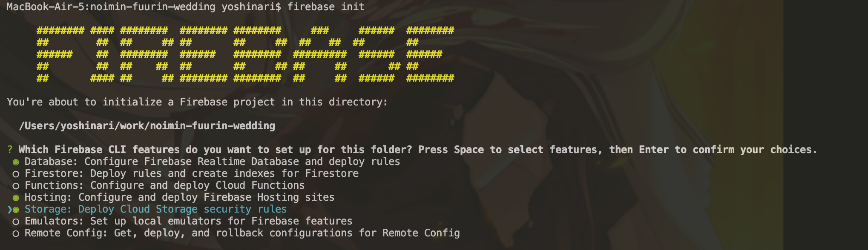The width and height of the screenshot is (868, 250).
Task: Click the yellow FIREBASE ASCII art banner
Action: pos(245,54)
